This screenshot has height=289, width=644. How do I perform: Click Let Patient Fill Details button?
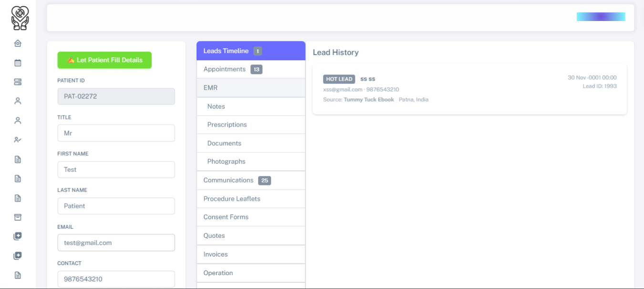(104, 60)
